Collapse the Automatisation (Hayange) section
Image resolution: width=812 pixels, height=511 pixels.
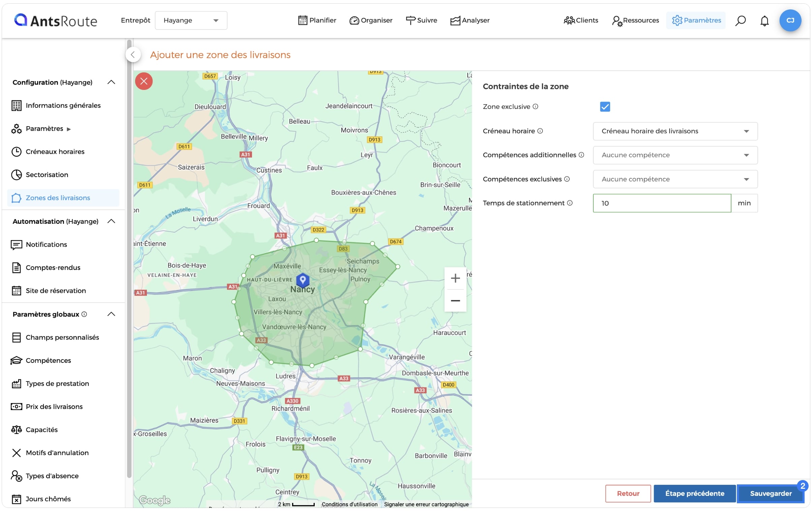coord(111,222)
